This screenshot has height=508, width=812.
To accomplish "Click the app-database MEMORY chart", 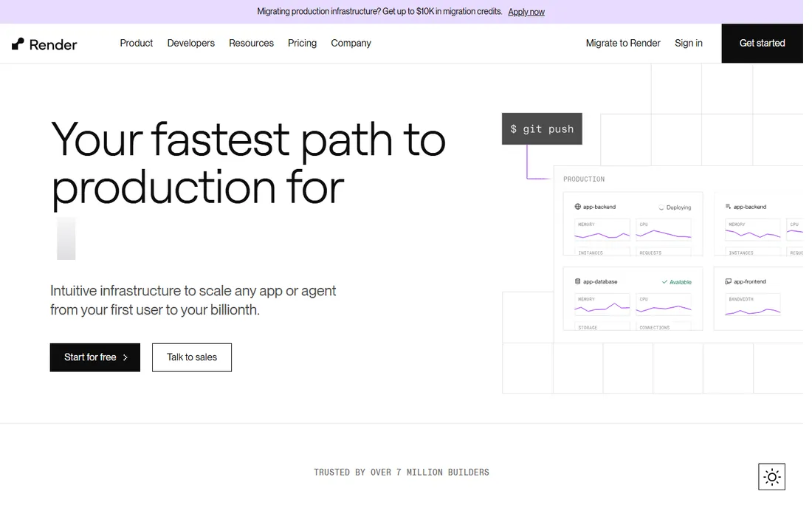I will click(x=602, y=305).
